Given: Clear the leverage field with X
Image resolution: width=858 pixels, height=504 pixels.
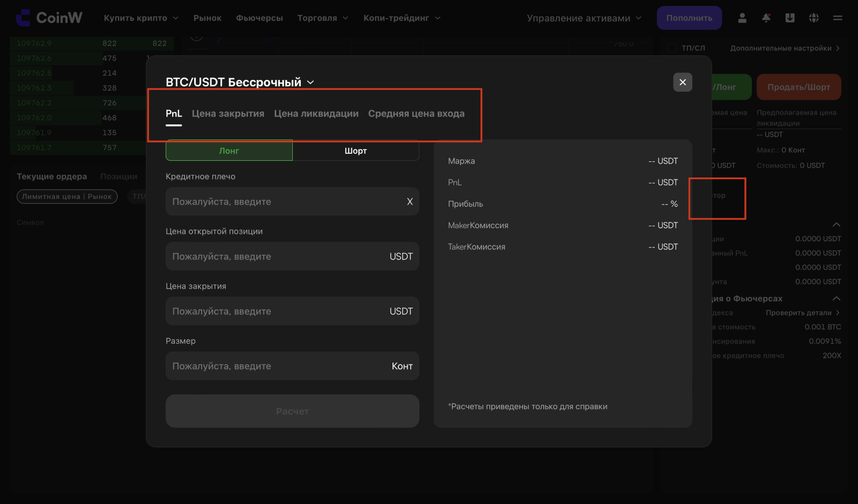Looking at the screenshot, I should [410, 202].
